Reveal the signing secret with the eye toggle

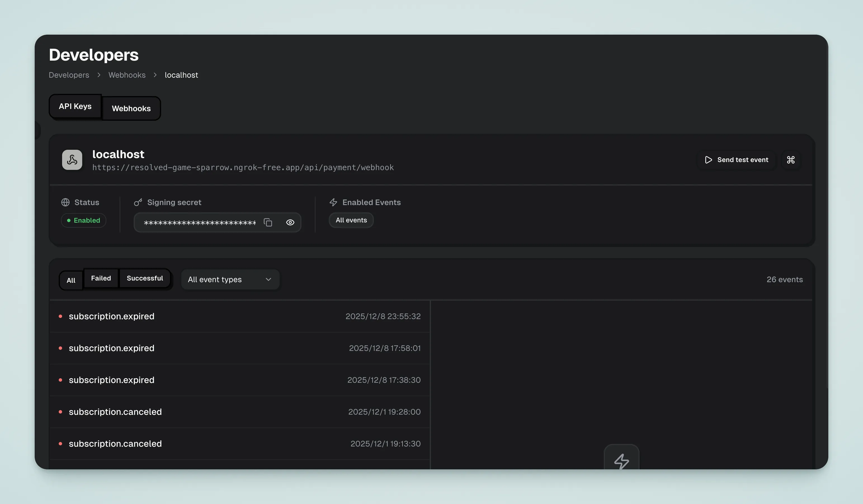click(290, 222)
